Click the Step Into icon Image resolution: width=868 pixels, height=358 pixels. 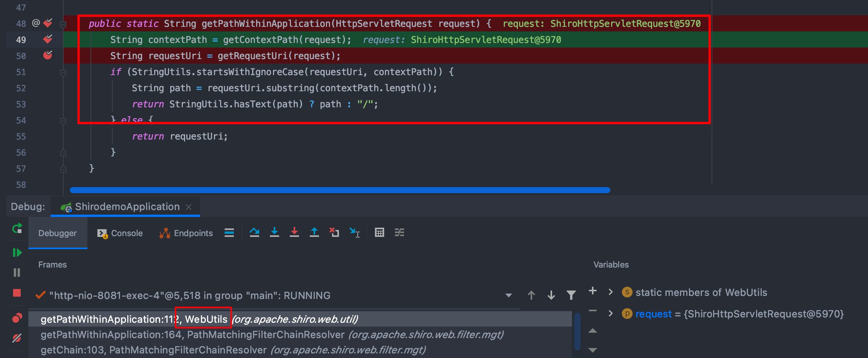pos(275,232)
